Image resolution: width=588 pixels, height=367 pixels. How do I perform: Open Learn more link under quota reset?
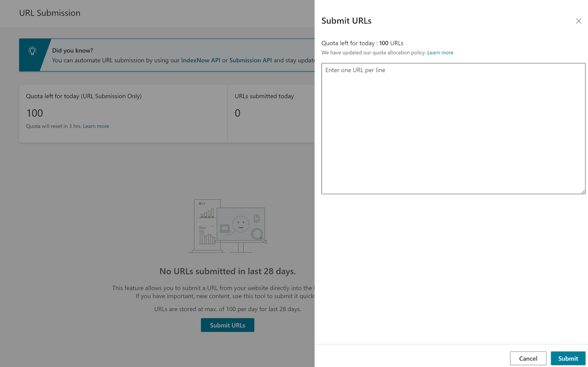[x=96, y=126]
